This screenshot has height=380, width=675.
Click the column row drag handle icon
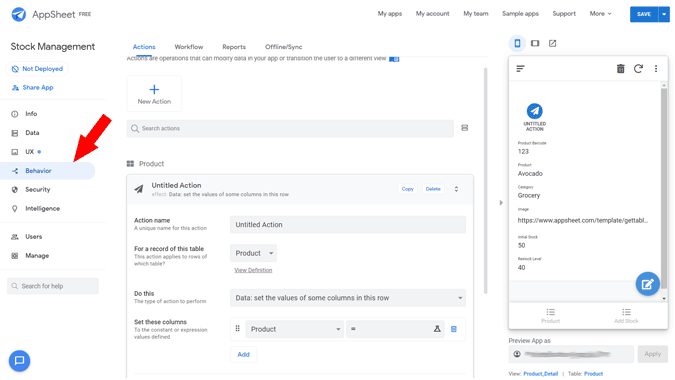tap(237, 329)
